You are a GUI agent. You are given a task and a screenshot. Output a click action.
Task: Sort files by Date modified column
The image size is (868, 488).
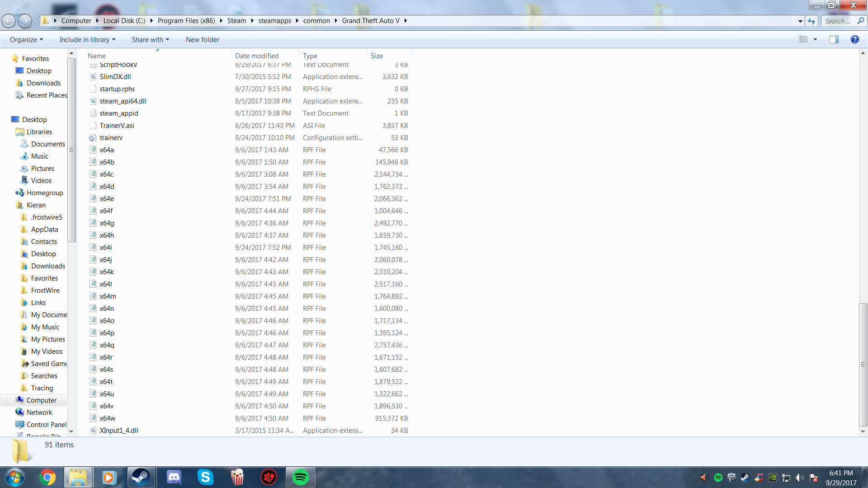point(257,56)
